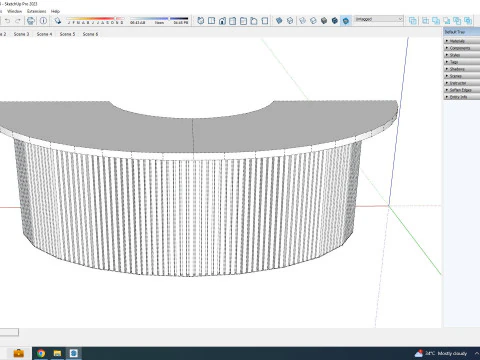Click Split solid tool icon
Screen dimensions: 480x360
[x=468, y=21]
